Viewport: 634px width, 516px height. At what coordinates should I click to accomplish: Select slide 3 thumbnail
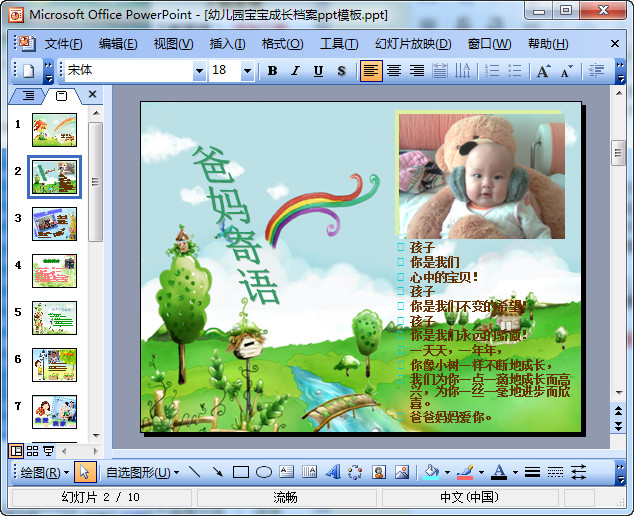coord(55,224)
